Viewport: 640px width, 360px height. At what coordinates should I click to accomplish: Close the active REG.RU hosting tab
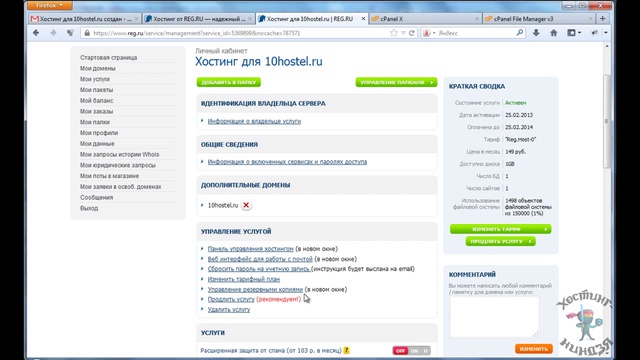363,19
